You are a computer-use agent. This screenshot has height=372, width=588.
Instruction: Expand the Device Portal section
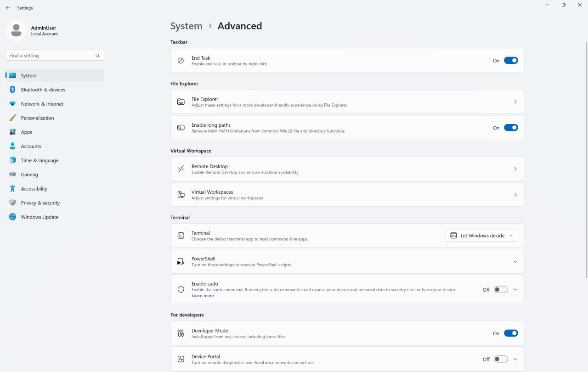515,359
